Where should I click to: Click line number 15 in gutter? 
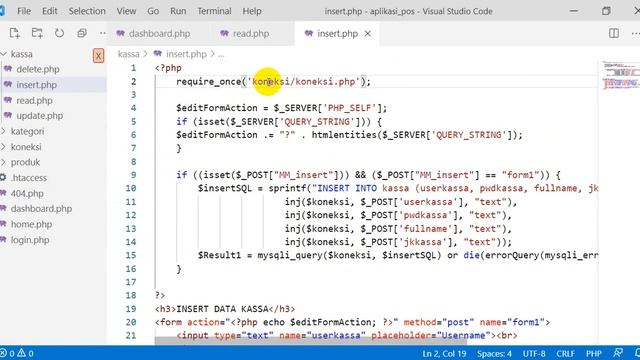click(x=131, y=255)
